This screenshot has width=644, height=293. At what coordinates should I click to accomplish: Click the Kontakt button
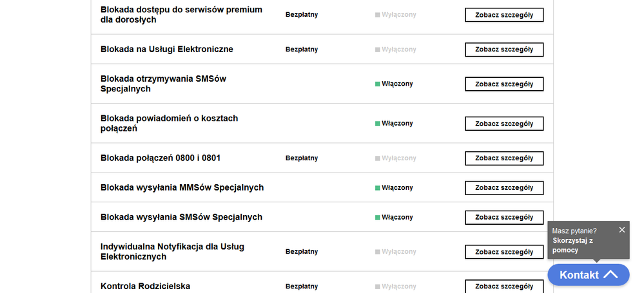click(579, 275)
